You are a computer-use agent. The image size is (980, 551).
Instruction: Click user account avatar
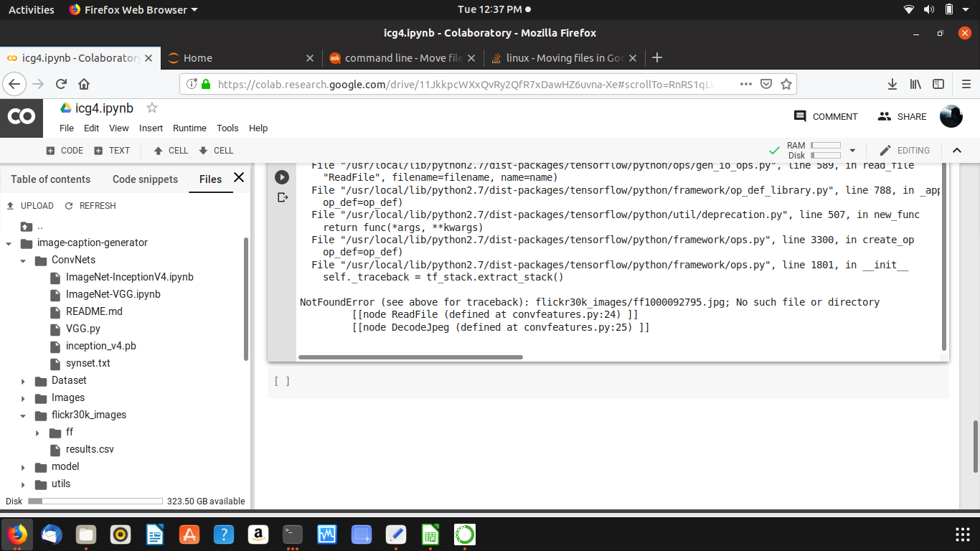click(x=951, y=116)
